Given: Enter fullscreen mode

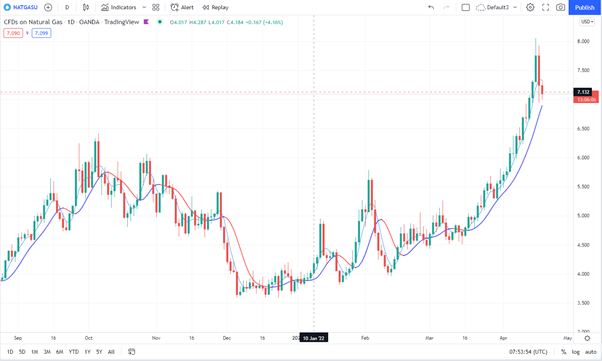Looking at the screenshot, I should coord(546,7).
